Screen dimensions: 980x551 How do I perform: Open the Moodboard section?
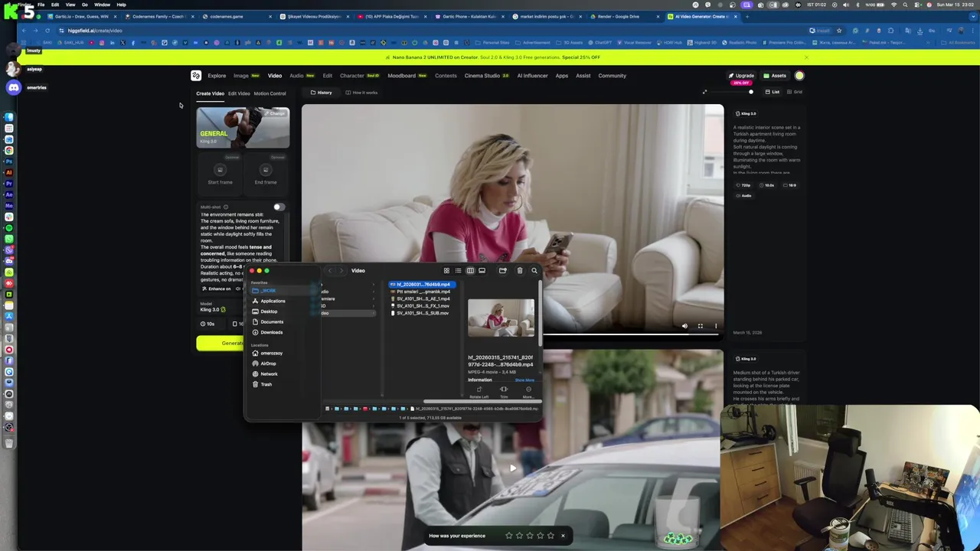[x=402, y=76]
